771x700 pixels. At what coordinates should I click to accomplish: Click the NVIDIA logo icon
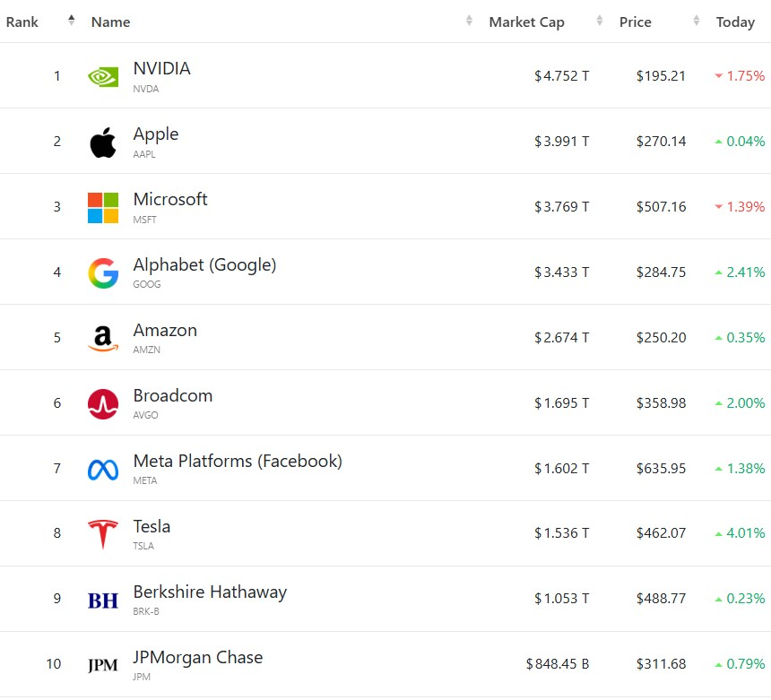(103, 76)
